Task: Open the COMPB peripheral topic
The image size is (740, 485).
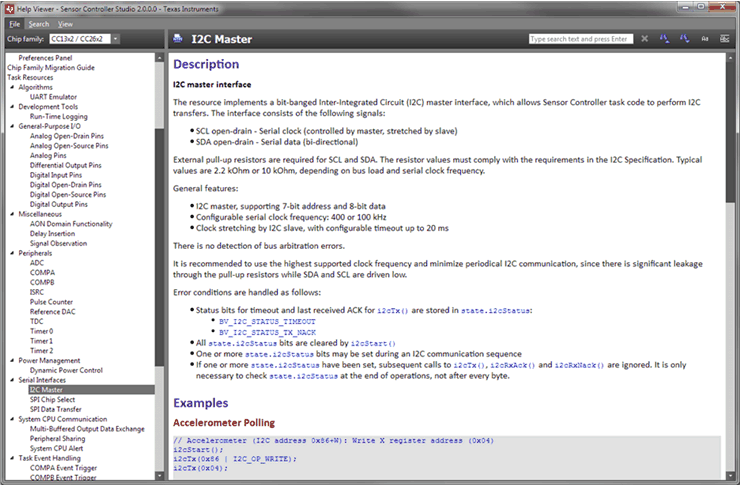Action: [x=42, y=283]
